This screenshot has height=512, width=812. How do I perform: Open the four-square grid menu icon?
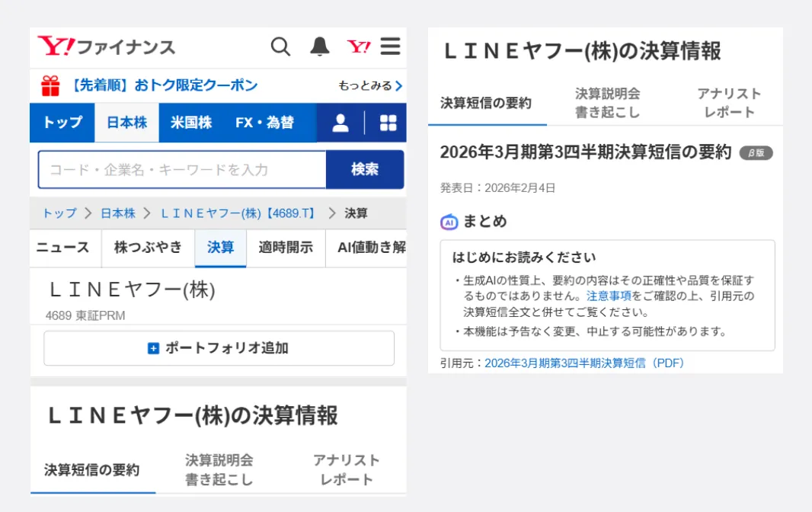[x=388, y=123]
